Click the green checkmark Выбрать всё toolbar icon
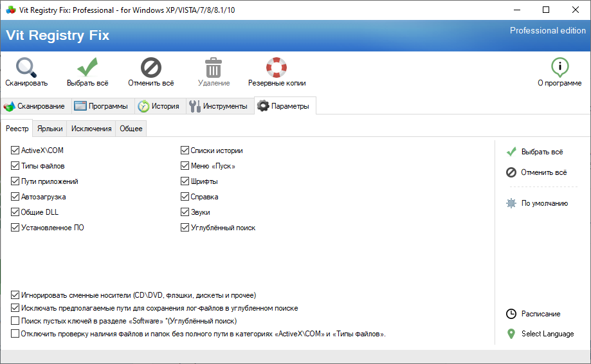This screenshot has width=591, height=364. point(87,68)
